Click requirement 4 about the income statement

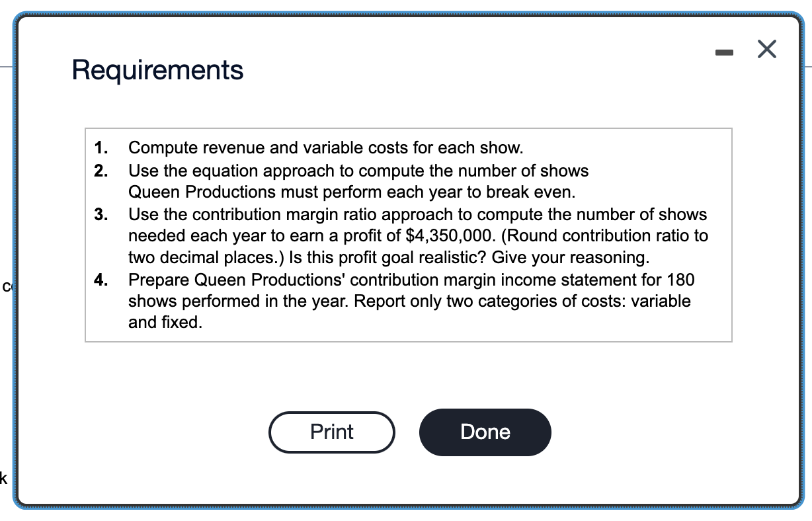[x=410, y=280]
